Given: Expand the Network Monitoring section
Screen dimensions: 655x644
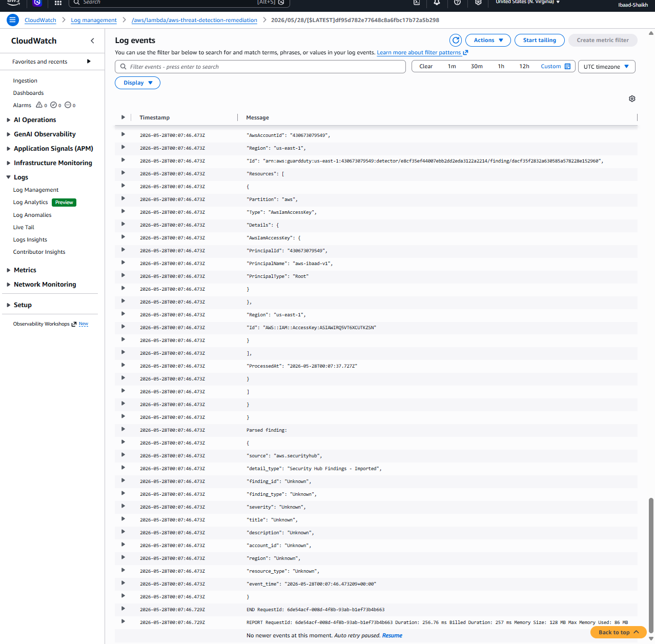Looking at the screenshot, I should click(8, 285).
